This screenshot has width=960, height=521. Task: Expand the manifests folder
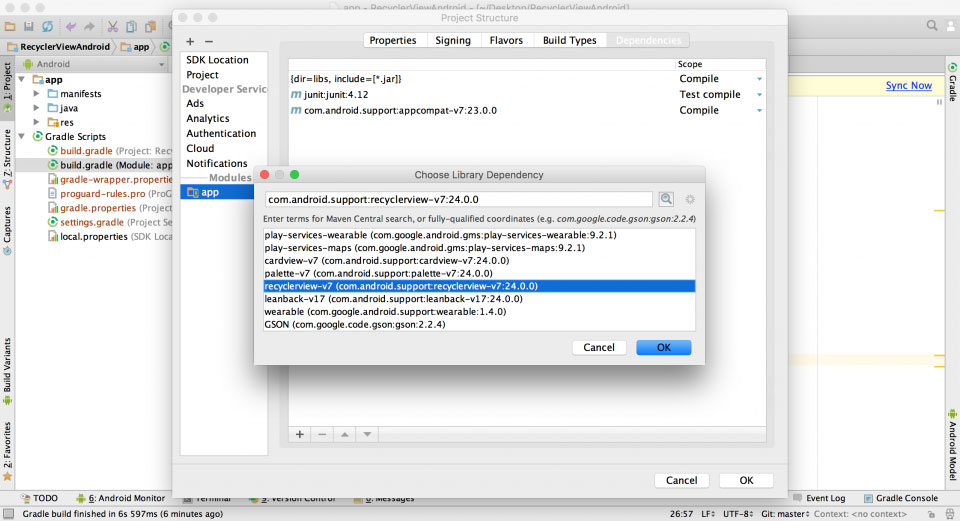click(36, 94)
